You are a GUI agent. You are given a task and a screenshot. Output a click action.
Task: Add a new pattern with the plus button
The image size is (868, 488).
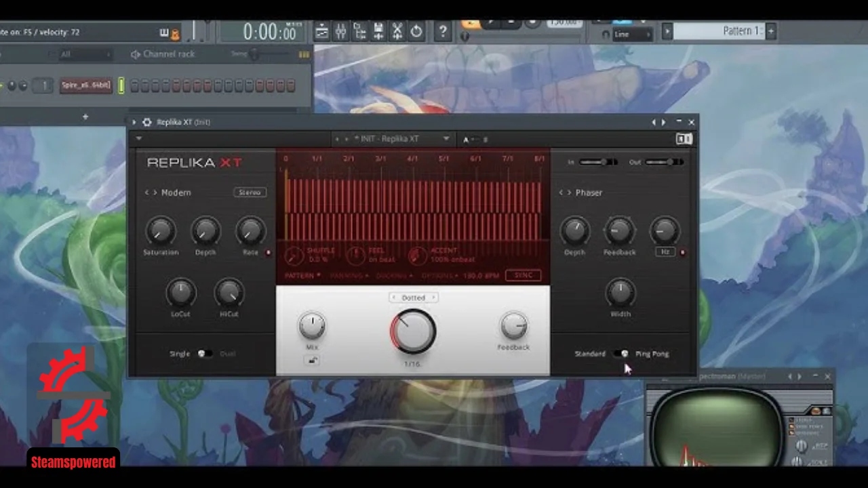pyautogui.click(x=770, y=31)
